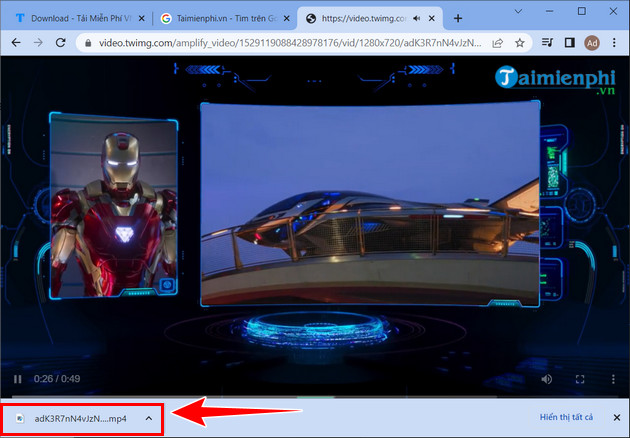Bookmark this page with the star
The image size is (630, 438).
coord(520,43)
